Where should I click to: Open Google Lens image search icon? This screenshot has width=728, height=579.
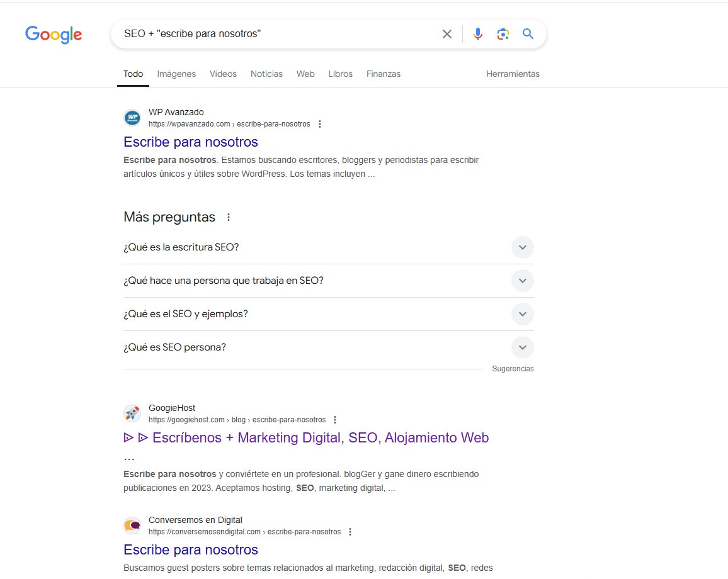503,34
